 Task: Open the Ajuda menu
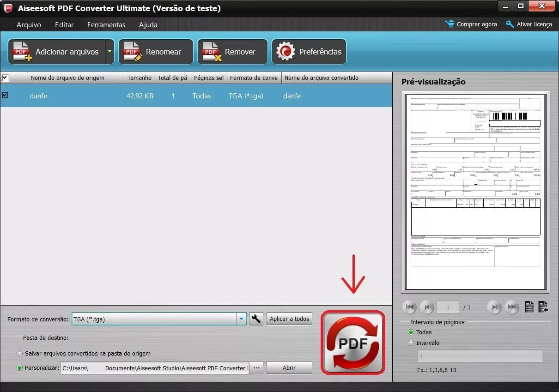tap(148, 24)
